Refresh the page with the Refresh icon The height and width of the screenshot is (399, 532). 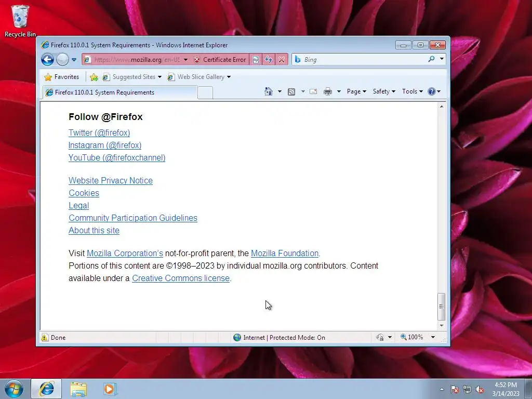pyautogui.click(x=269, y=60)
